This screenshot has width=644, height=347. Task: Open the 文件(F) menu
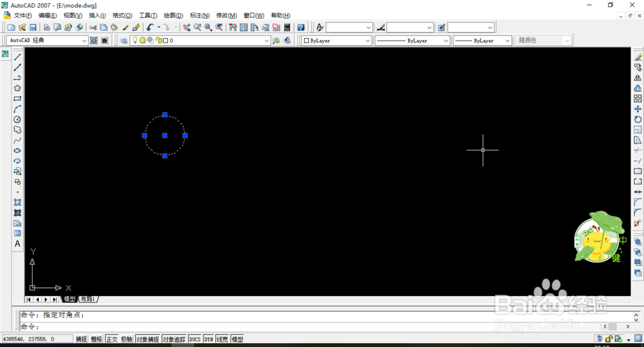[23, 15]
